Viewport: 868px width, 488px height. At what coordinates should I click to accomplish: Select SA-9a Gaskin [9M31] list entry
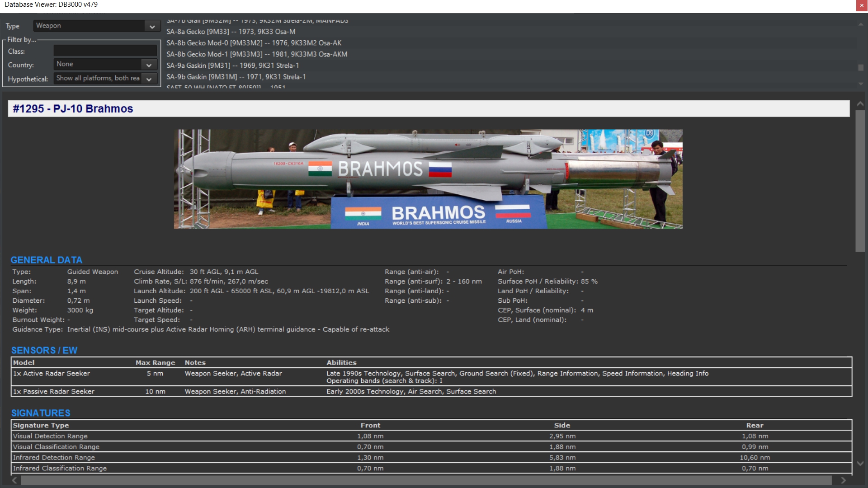click(232, 66)
